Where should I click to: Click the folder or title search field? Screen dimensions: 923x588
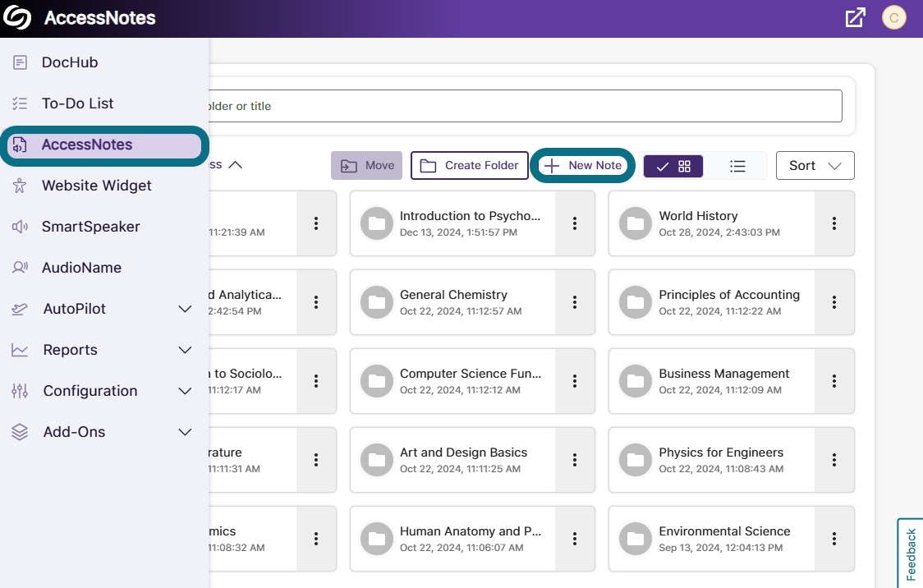[x=525, y=106]
